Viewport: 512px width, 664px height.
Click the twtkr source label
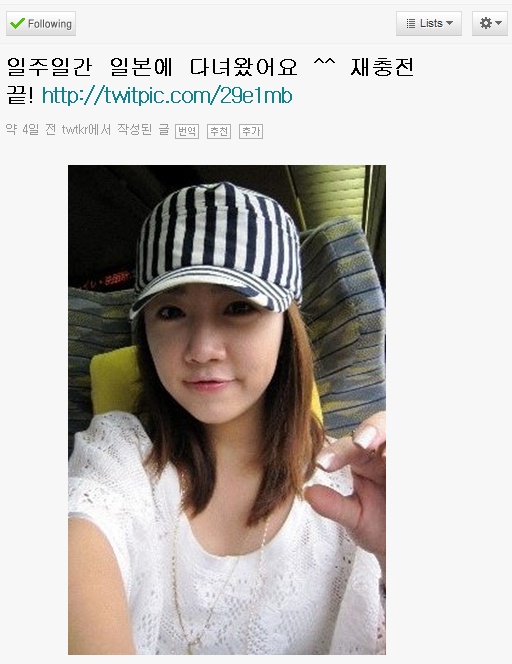86,130
